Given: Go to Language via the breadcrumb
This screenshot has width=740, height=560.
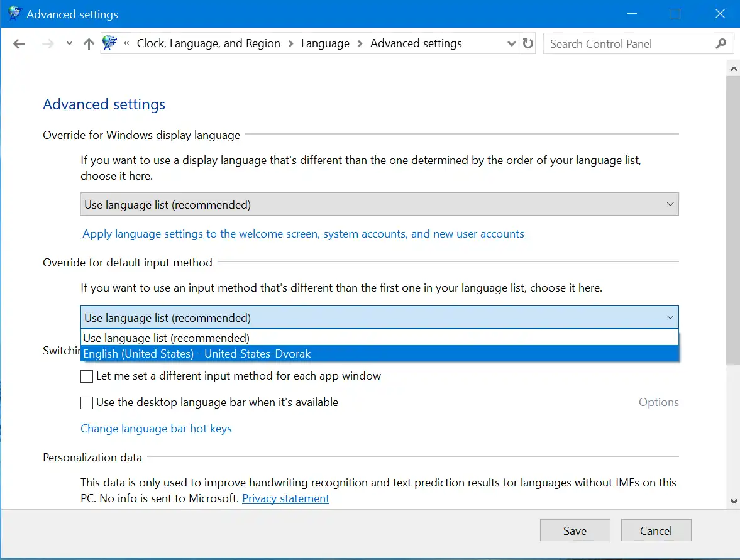Looking at the screenshot, I should tap(325, 43).
